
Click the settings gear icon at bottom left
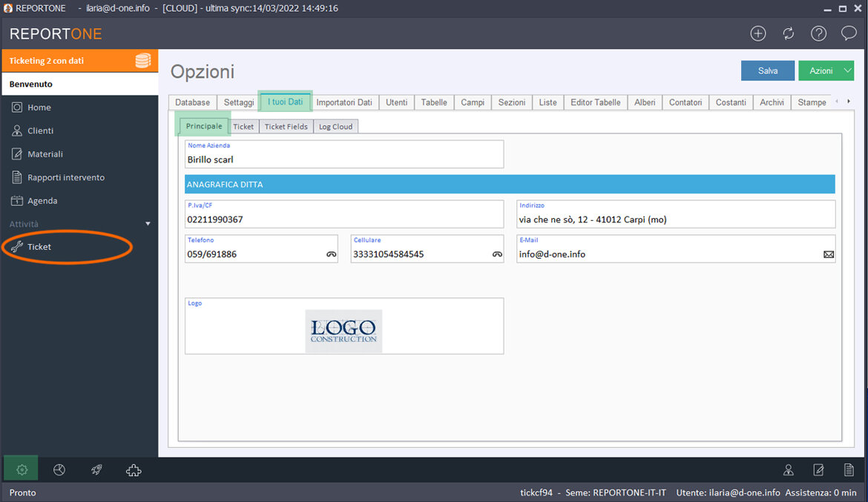pos(22,469)
